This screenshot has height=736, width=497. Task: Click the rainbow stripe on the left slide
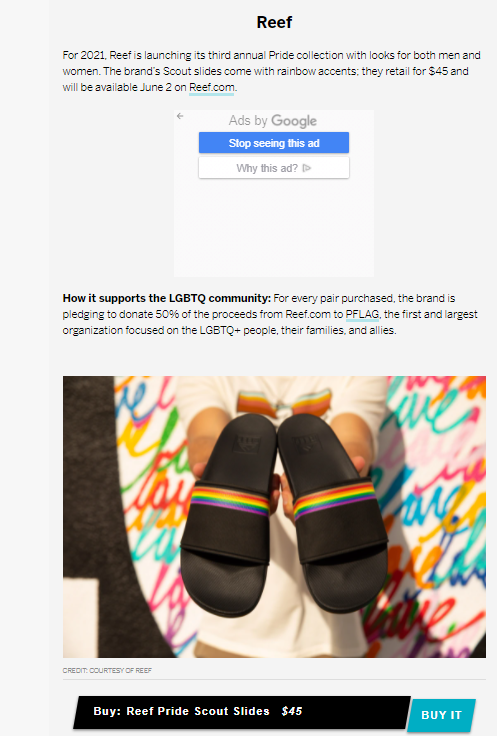(230, 501)
